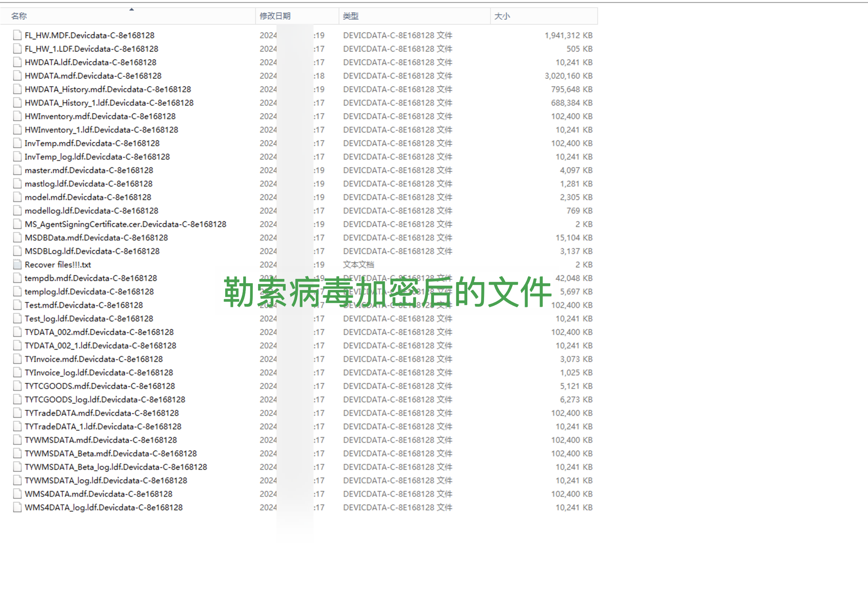868x597 pixels.
Task: Click the file type text in the FL_HW.MDF row
Action: [x=398, y=35]
